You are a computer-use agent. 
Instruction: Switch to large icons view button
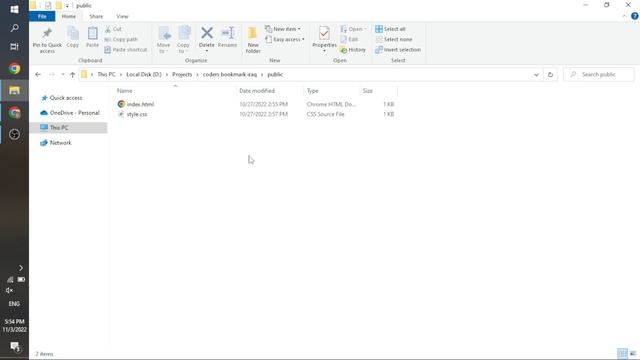pos(633,353)
